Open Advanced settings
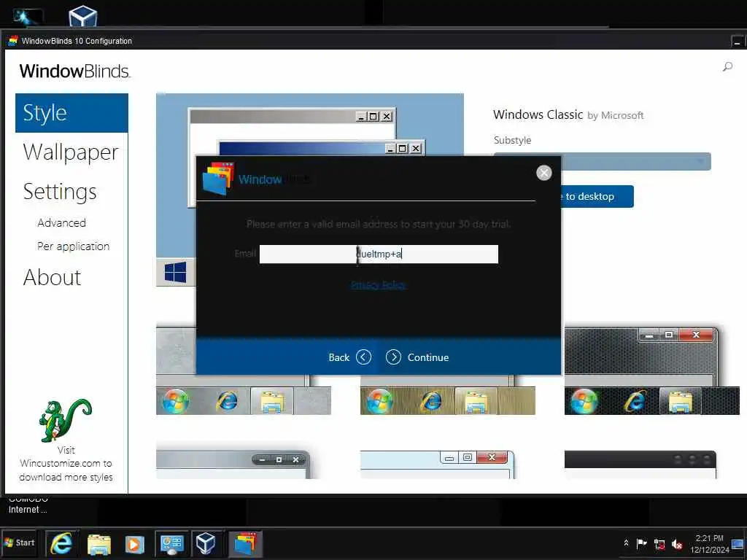The height and width of the screenshot is (560, 747). coord(61,223)
